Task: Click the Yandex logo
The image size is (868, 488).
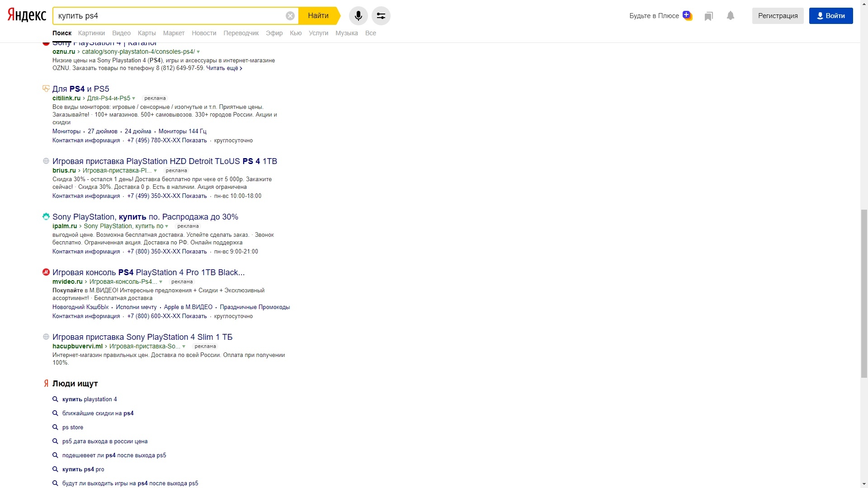Action: click(27, 15)
